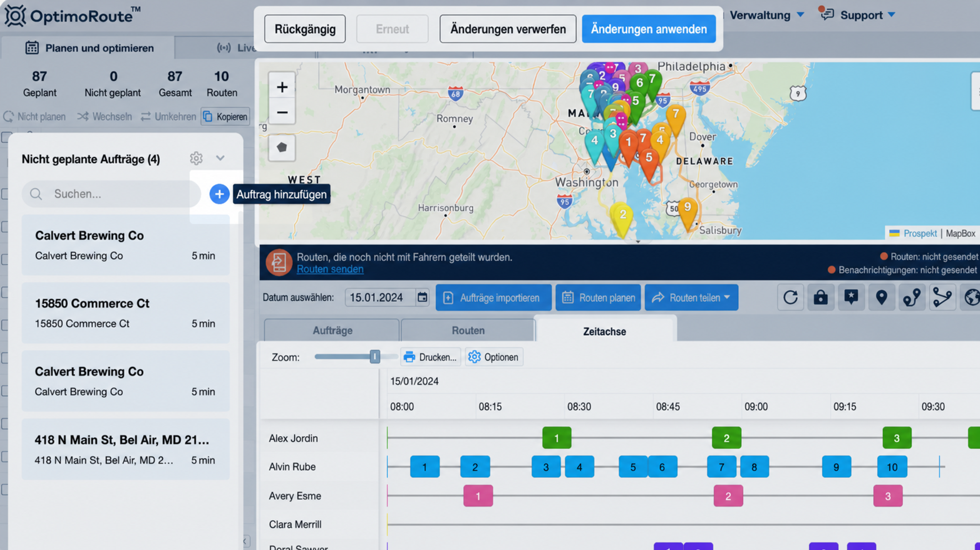Open timeline Optionen
980x550 pixels.
pos(494,357)
